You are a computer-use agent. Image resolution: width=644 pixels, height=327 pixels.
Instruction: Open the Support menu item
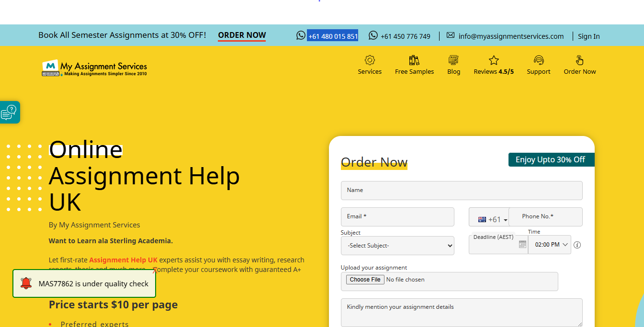tap(539, 71)
